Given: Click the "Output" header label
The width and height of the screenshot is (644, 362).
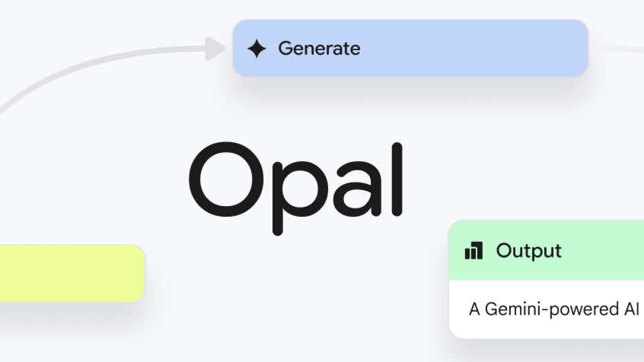Looking at the screenshot, I should 528,250.
